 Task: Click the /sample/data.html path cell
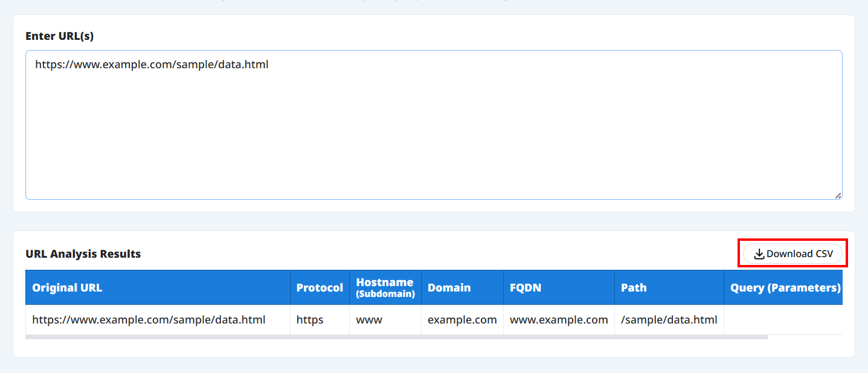tap(669, 320)
